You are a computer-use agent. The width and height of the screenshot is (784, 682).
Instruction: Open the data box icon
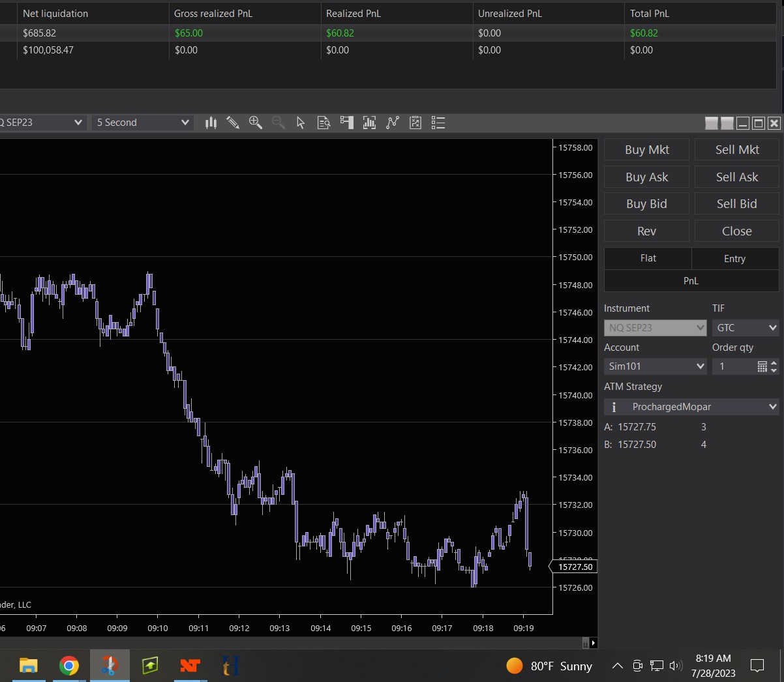[x=324, y=123]
